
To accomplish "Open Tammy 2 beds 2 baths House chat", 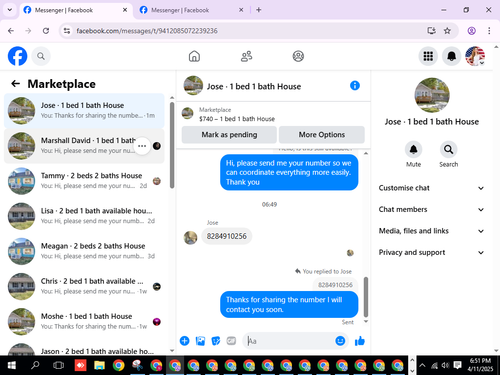I will 84,181.
